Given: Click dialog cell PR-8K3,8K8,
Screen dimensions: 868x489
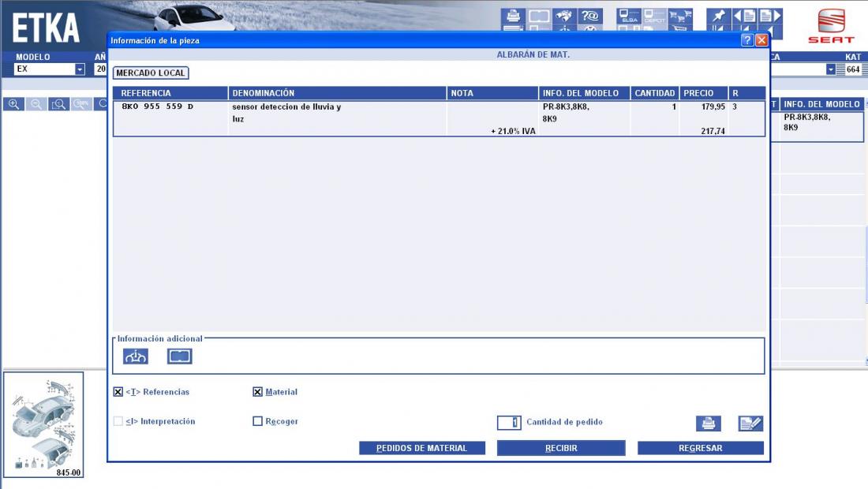Looking at the screenshot, I should click(566, 106).
